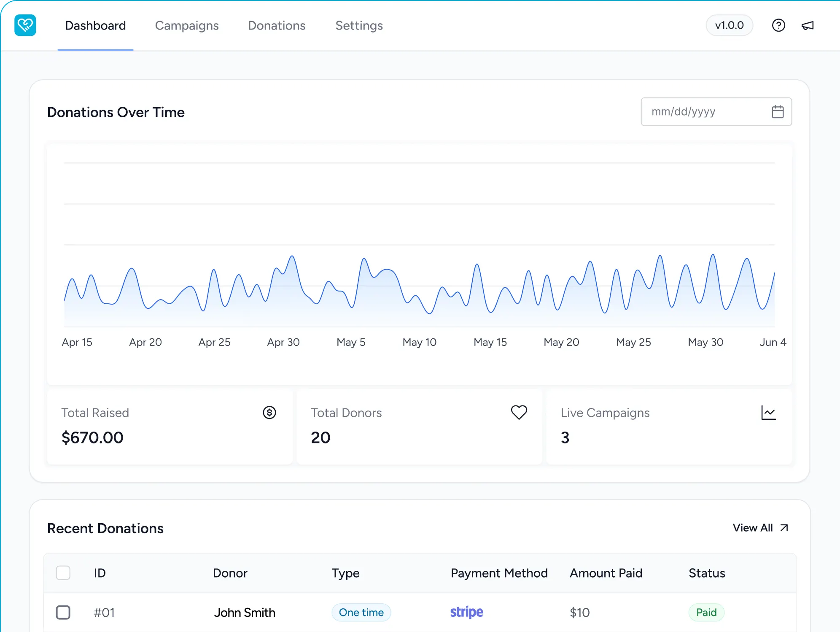The height and width of the screenshot is (632, 840).
Task: Go to the Settings tab
Action: pos(359,26)
